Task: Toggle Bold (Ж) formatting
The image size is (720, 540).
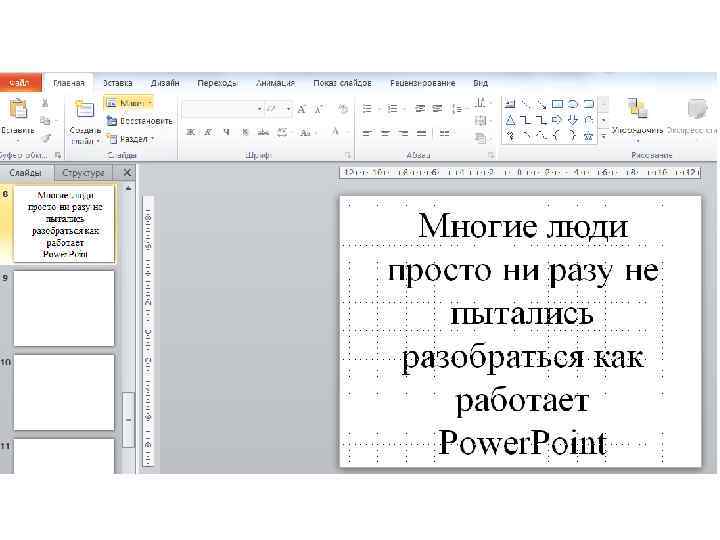Action: [x=191, y=132]
